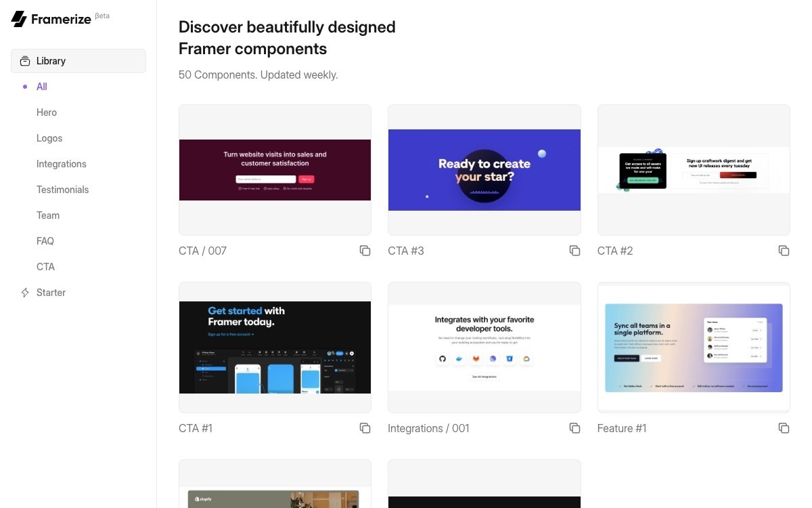
Task: Open the Logos category
Action: [x=49, y=138]
